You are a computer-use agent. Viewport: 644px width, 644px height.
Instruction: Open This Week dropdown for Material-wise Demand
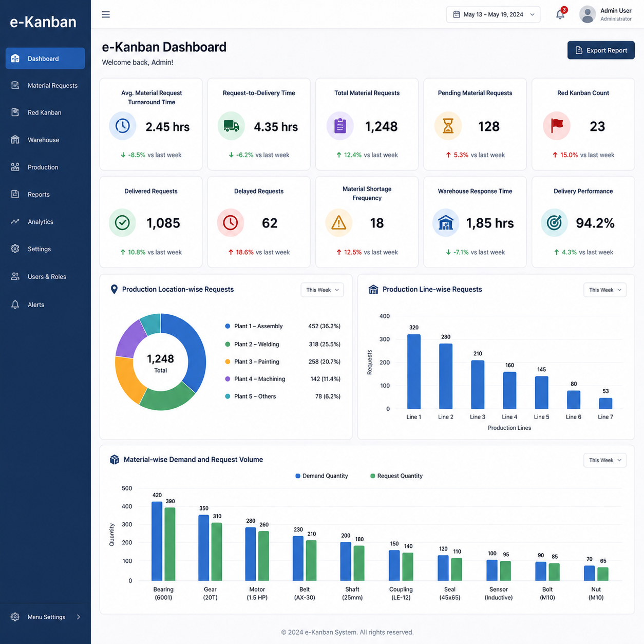click(604, 460)
